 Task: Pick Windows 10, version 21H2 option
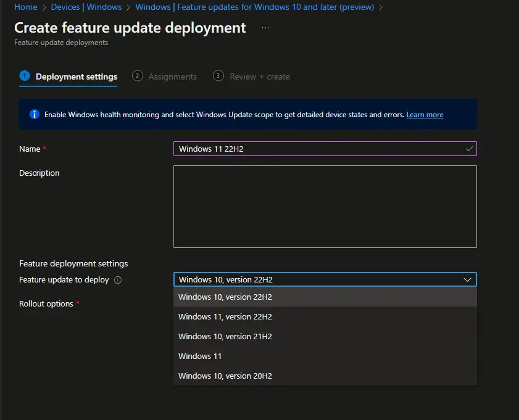click(x=325, y=336)
